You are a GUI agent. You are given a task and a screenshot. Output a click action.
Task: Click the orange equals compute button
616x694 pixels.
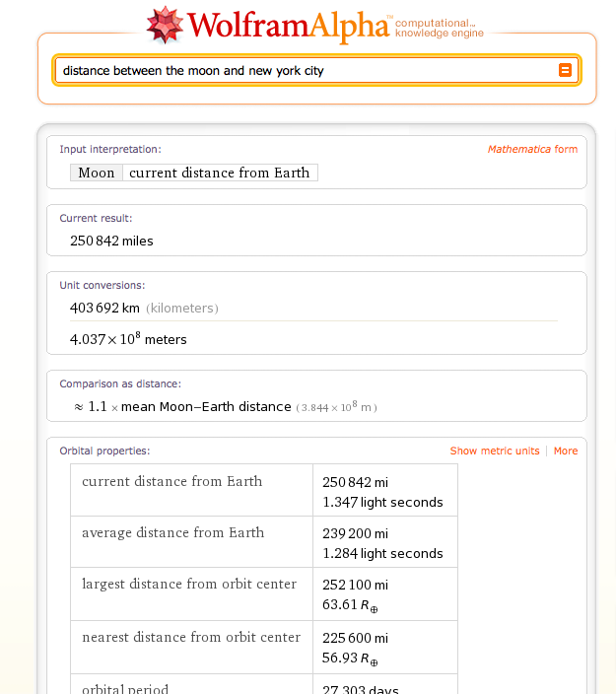pyautogui.click(x=565, y=70)
